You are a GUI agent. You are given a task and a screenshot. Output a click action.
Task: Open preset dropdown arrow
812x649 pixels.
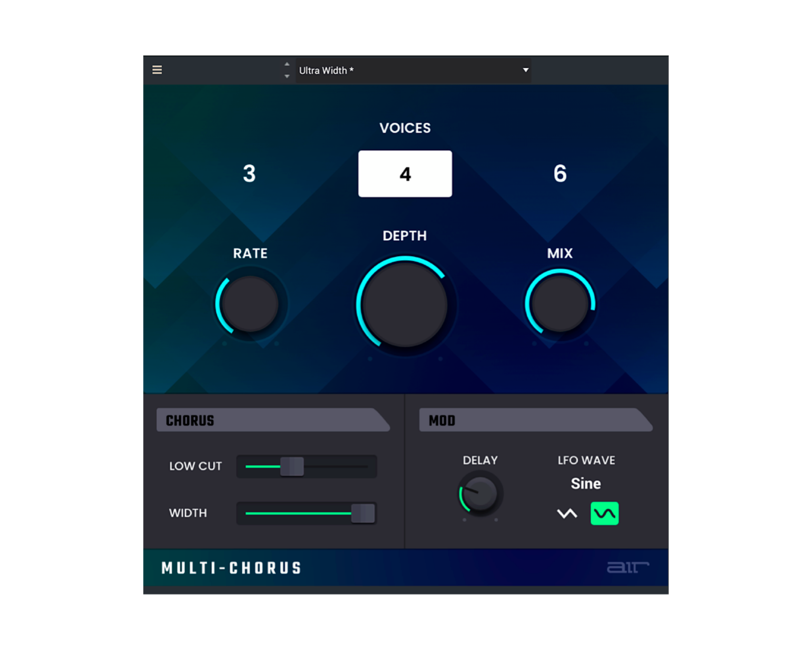pyautogui.click(x=525, y=70)
